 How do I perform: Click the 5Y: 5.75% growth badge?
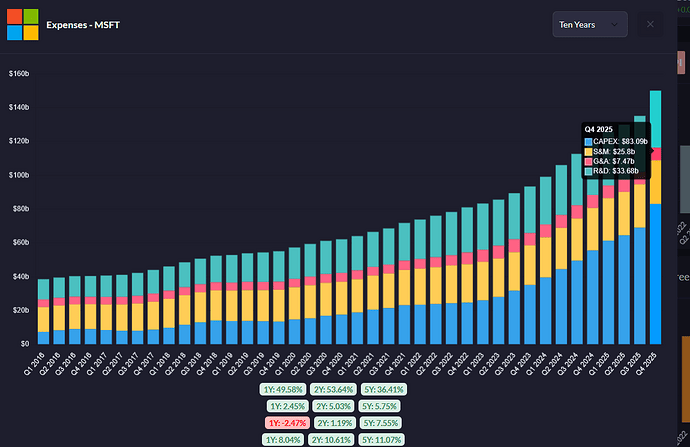[x=379, y=406]
